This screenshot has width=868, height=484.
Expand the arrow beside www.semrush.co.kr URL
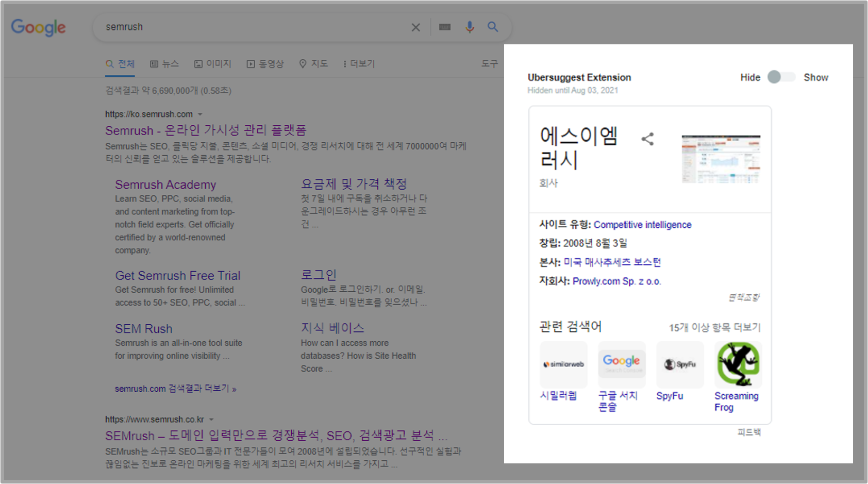211,419
